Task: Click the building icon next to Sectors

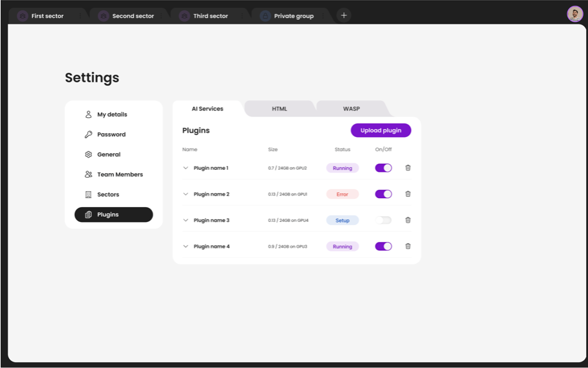Action: tap(89, 194)
